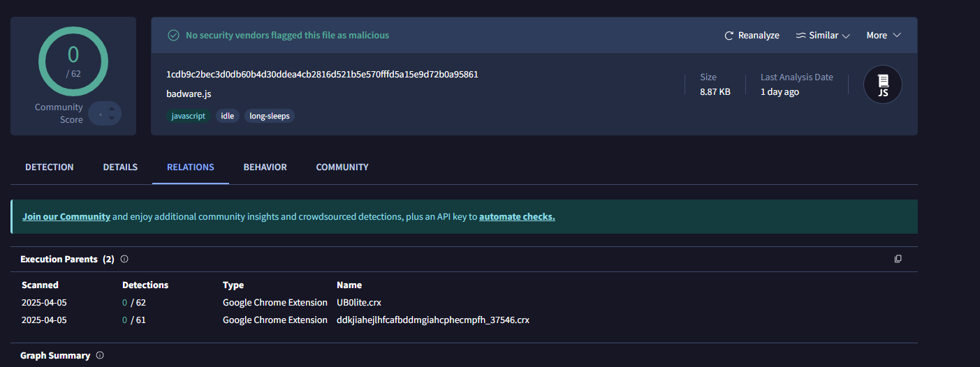980x367 pixels.
Task: Downvote the community score with down arrow
Action: point(112,119)
